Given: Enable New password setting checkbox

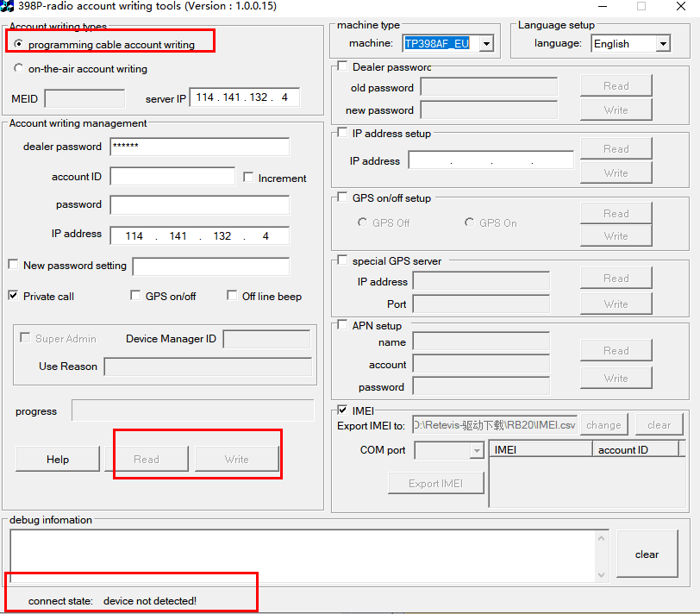Looking at the screenshot, I should (x=13, y=265).
